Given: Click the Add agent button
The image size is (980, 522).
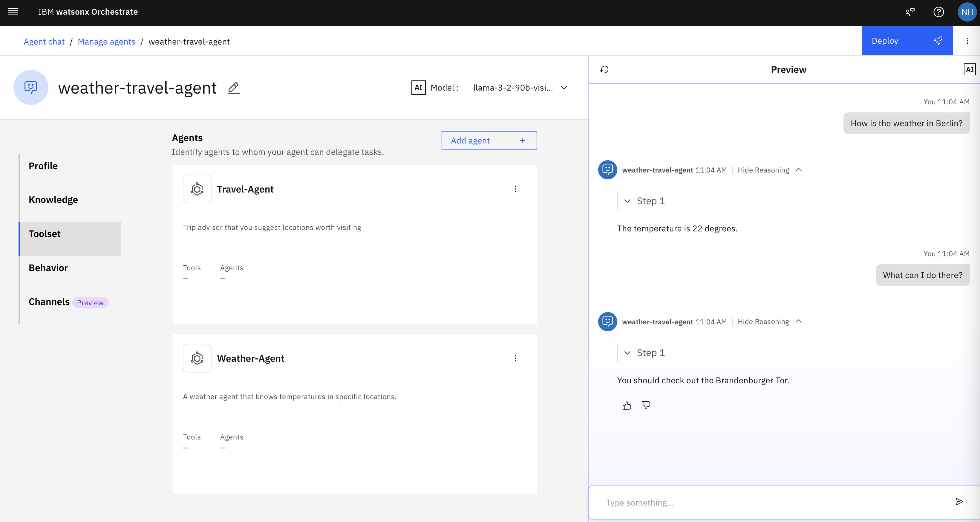Looking at the screenshot, I should click(489, 141).
